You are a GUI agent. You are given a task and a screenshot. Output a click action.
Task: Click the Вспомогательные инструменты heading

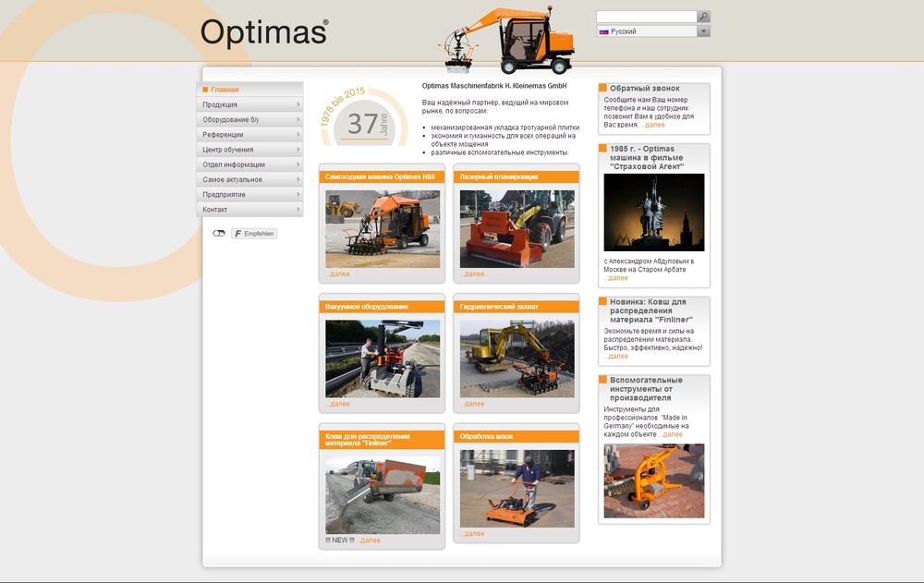646,389
